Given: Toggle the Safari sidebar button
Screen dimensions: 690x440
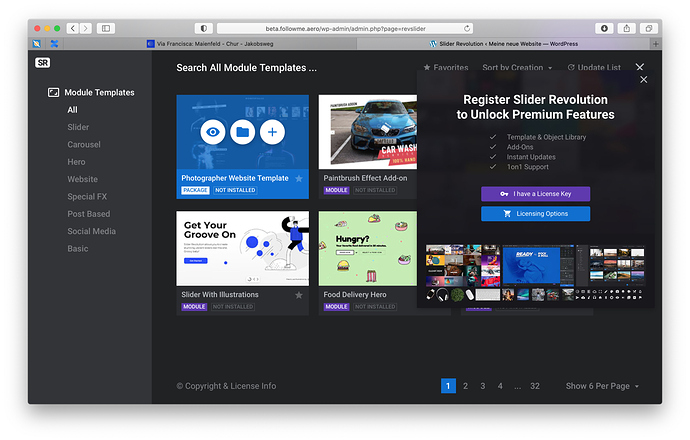Looking at the screenshot, I should tap(106, 29).
